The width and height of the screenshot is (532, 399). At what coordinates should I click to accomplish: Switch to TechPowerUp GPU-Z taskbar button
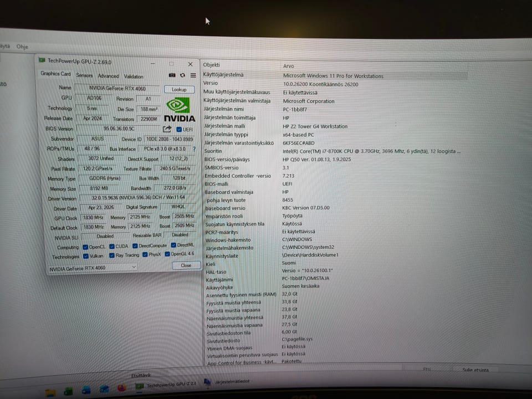166,386
